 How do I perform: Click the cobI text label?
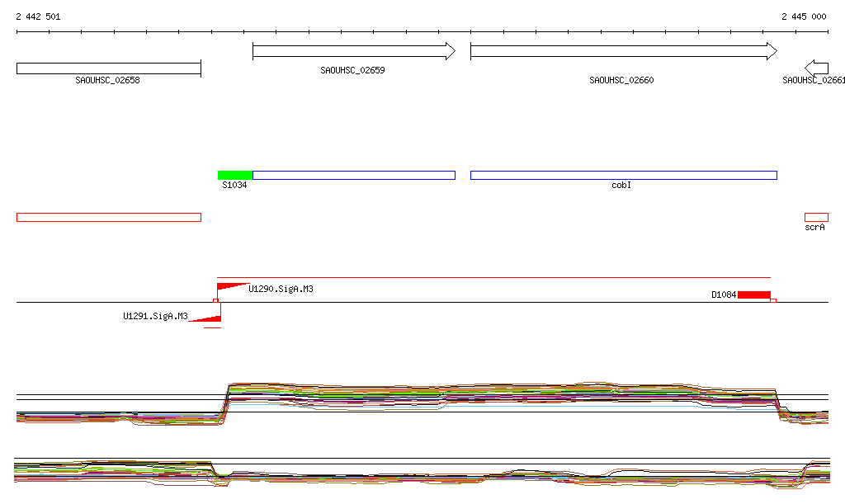click(621, 186)
